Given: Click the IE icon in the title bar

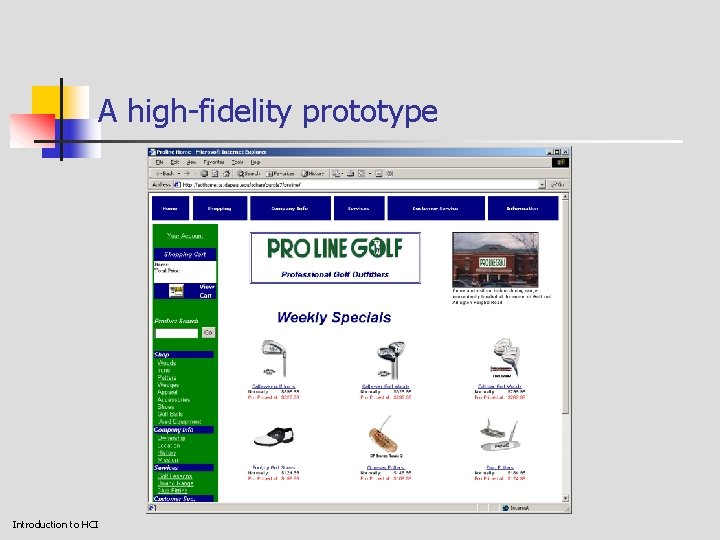Looking at the screenshot, I should pos(152,152).
